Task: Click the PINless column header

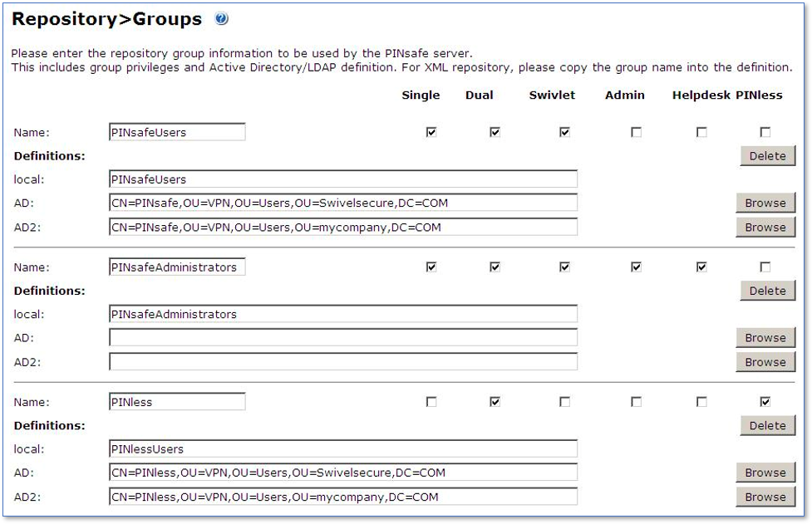Action: click(x=759, y=95)
